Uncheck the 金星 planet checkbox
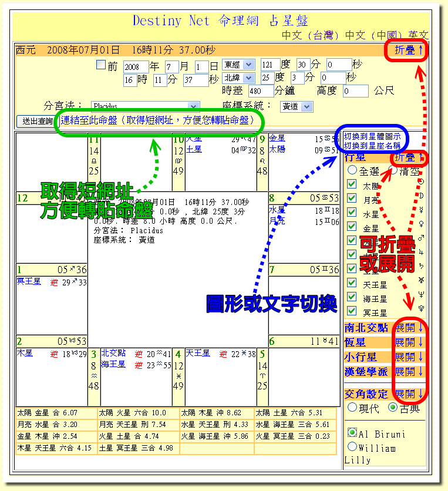Viewport: 448px width, 491px height. (x=352, y=226)
